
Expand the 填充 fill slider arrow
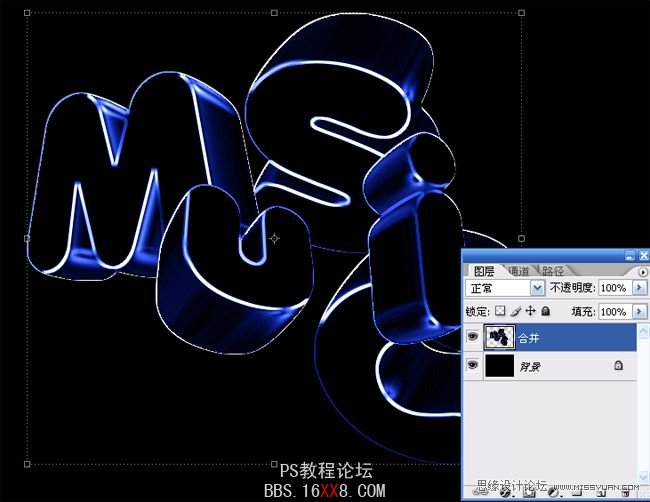click(638, 312)
